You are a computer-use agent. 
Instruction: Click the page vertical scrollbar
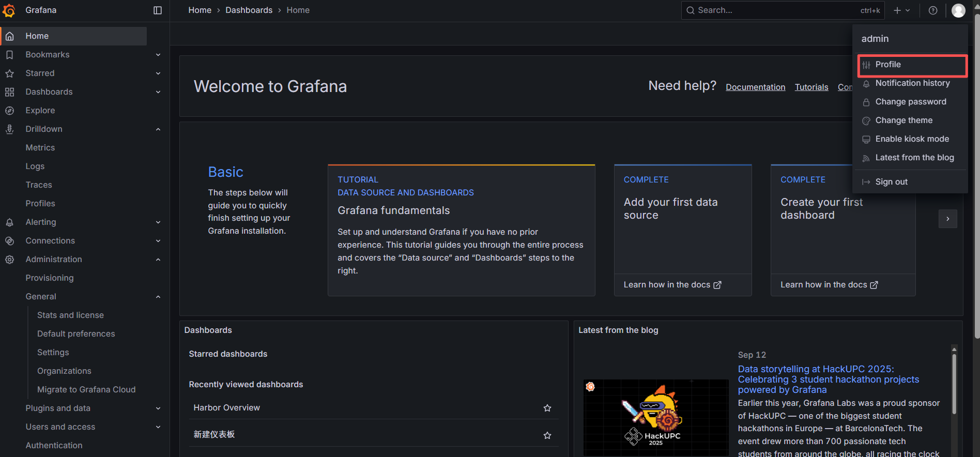pos(976,176)
